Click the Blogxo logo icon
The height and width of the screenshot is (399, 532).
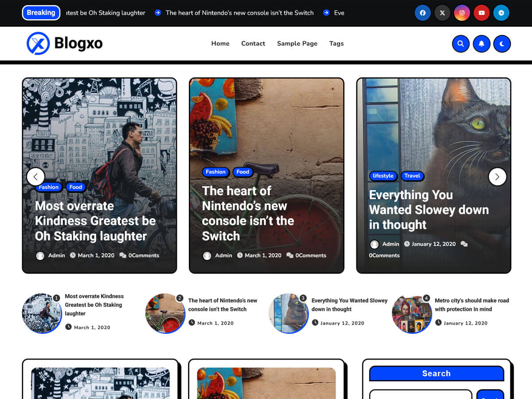coord(38,43)
